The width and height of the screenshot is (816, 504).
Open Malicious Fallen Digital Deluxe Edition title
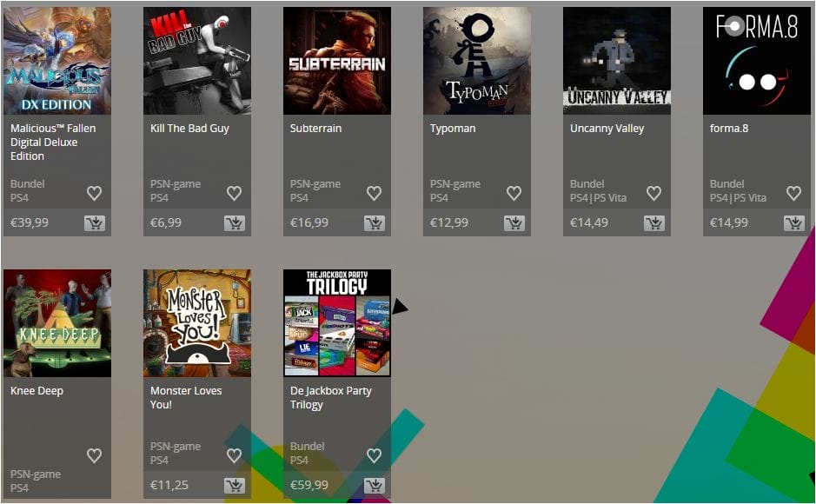coord(53,142)
